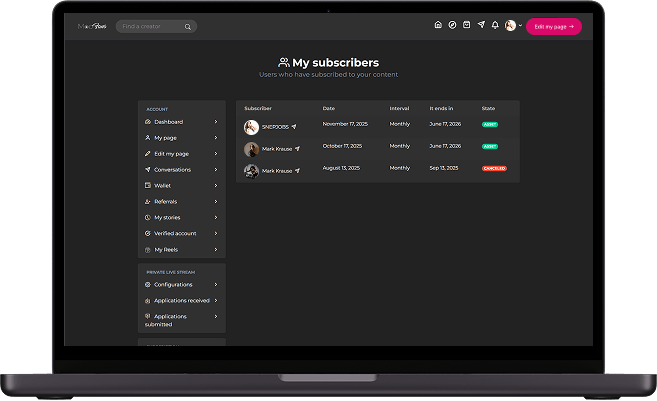
Task: Click the red Canceled status badge
Action: coord(494,168)
